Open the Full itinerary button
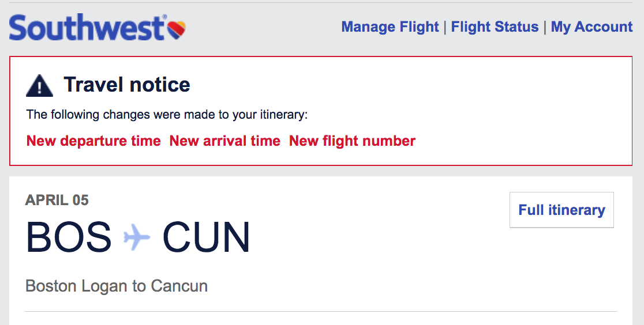The image size is (644, 325). (x=561, y=210)
